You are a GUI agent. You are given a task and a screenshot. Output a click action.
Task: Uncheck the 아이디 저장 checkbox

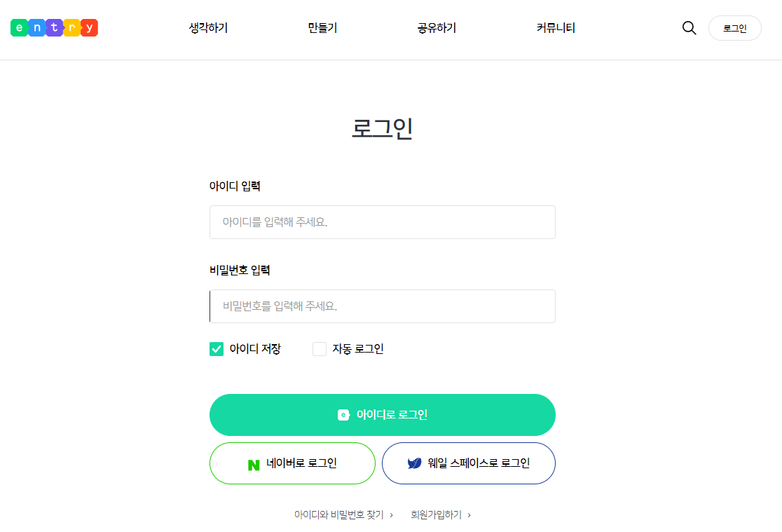[x=217, y=348]
